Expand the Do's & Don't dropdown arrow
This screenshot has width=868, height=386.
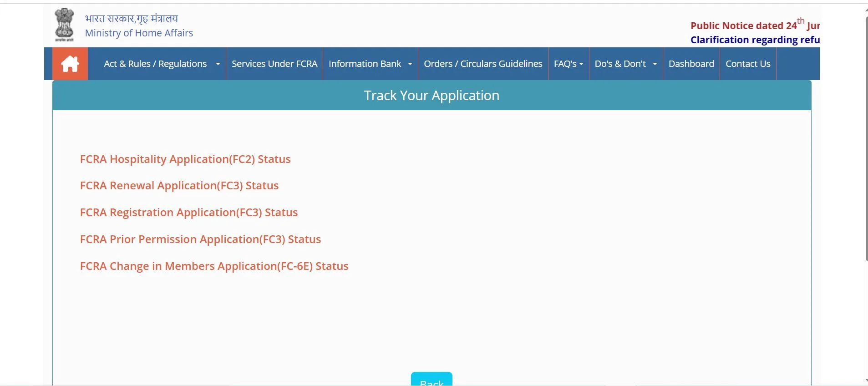pyautogui.click(x=655, y=64)
